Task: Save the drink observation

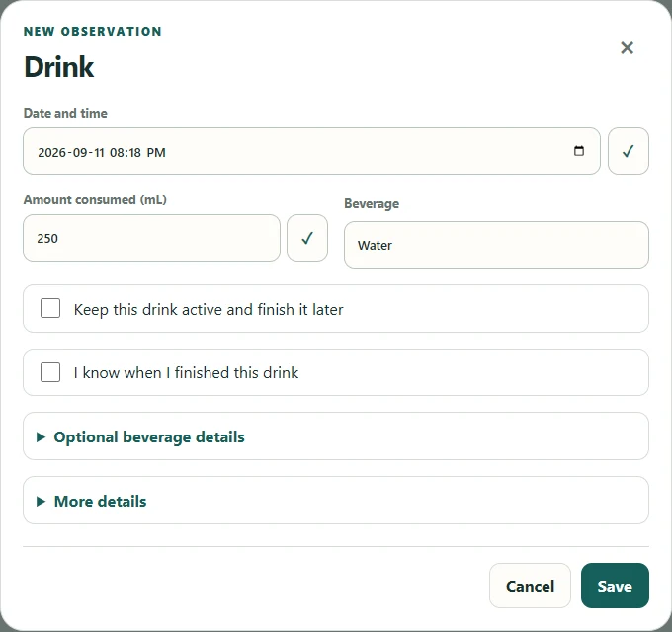Action: [x=615, y=586]
